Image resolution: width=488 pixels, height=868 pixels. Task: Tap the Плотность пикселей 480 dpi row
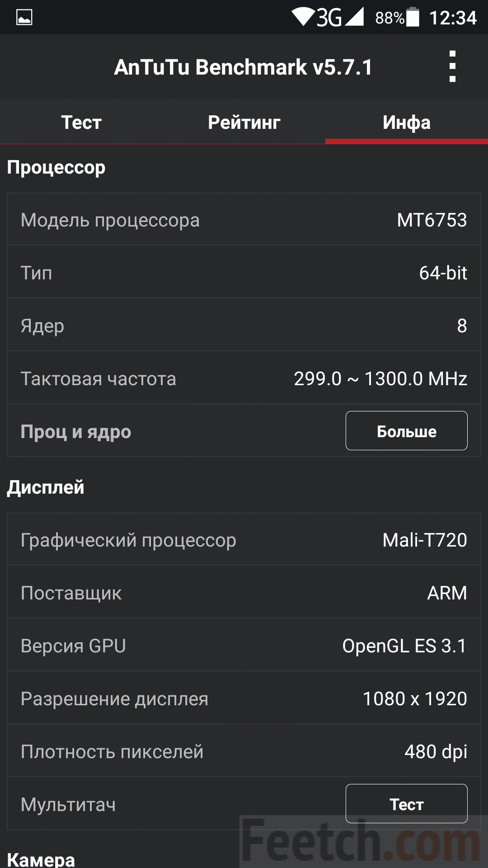(244, 751)
